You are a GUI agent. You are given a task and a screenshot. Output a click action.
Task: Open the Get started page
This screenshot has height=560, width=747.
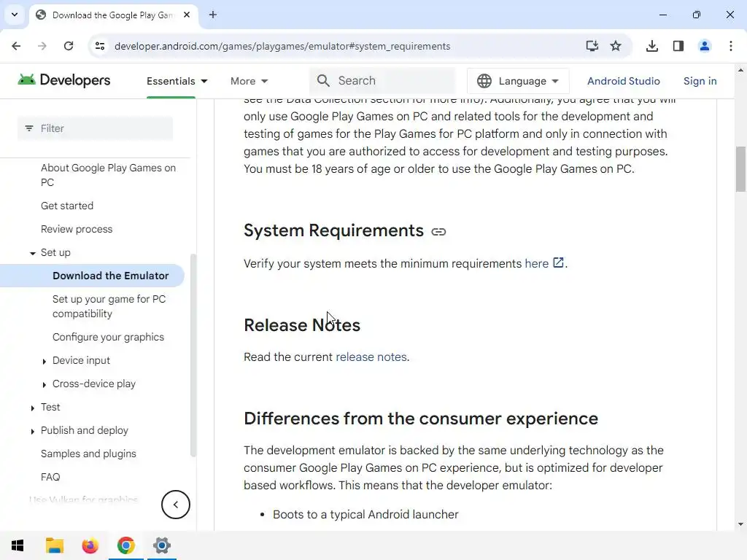[67, 206]
